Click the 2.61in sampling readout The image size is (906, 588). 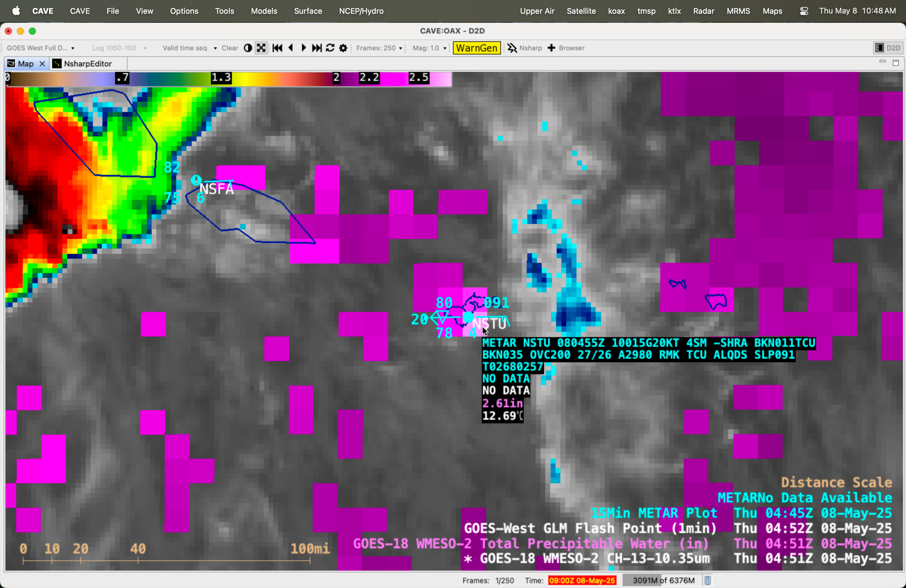click(502, 403)
